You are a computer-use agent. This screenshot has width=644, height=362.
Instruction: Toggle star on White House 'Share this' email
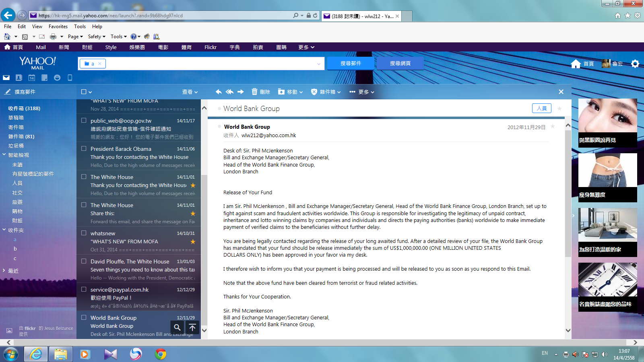click(193, 214)
